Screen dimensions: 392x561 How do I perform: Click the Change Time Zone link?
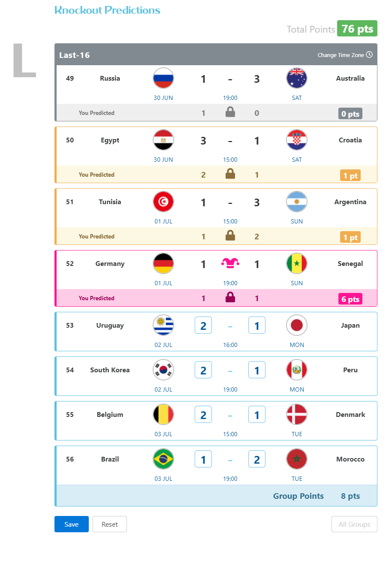341,55
